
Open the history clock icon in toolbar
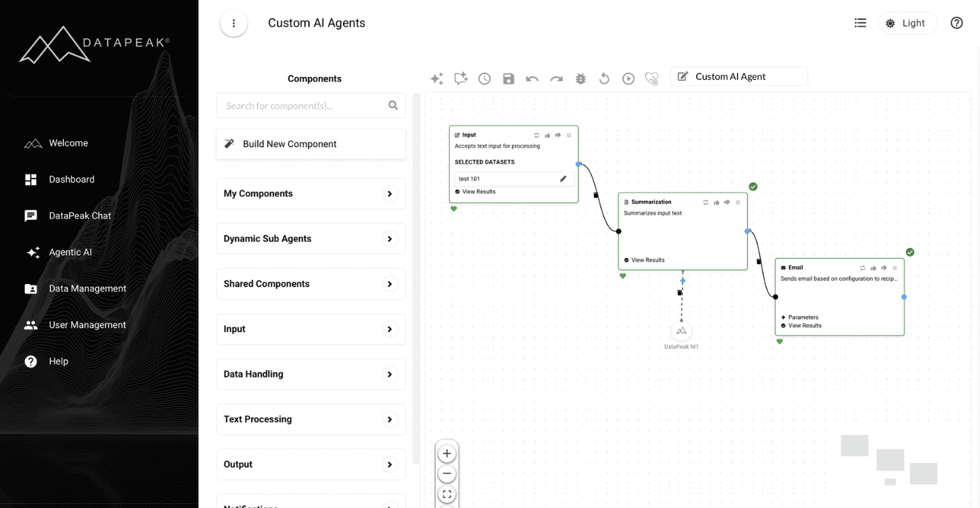point(485,79)
